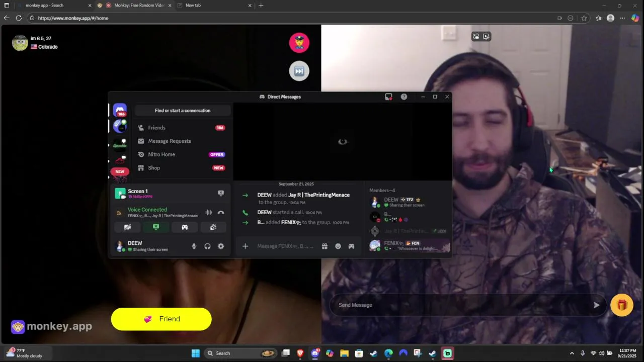This screenshot has height=362, width=644.
Task: Open the browser profile icon
Action: (x=610, y=18)
